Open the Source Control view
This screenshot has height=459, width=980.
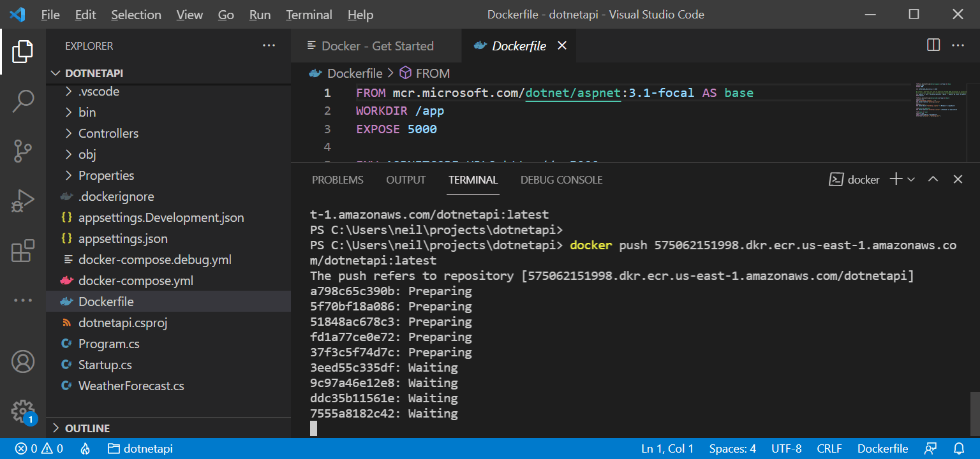[23, 151]
